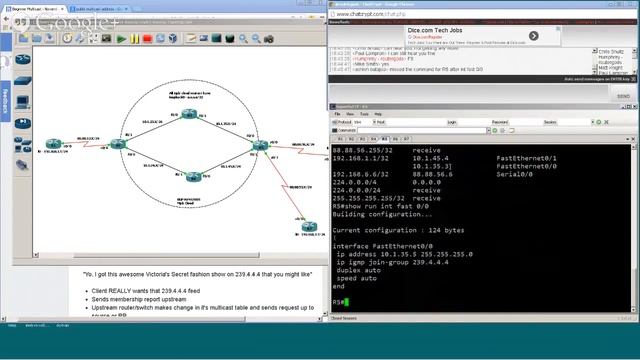Click router R7 at bottom right of topology

(x=309, y=226)
